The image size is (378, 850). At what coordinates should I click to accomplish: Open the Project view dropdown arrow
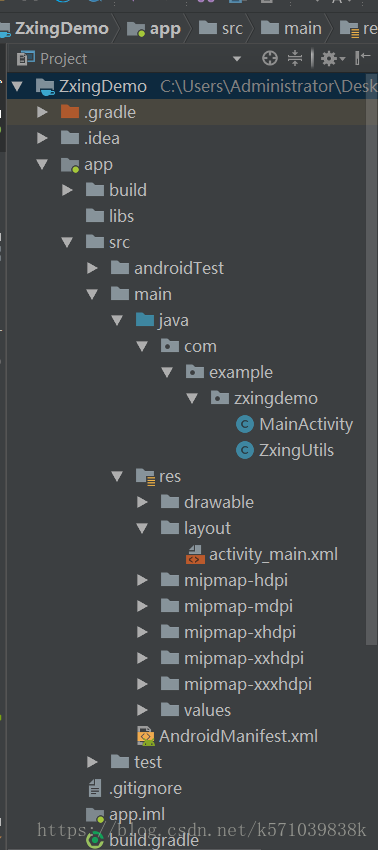click(236, 59)
